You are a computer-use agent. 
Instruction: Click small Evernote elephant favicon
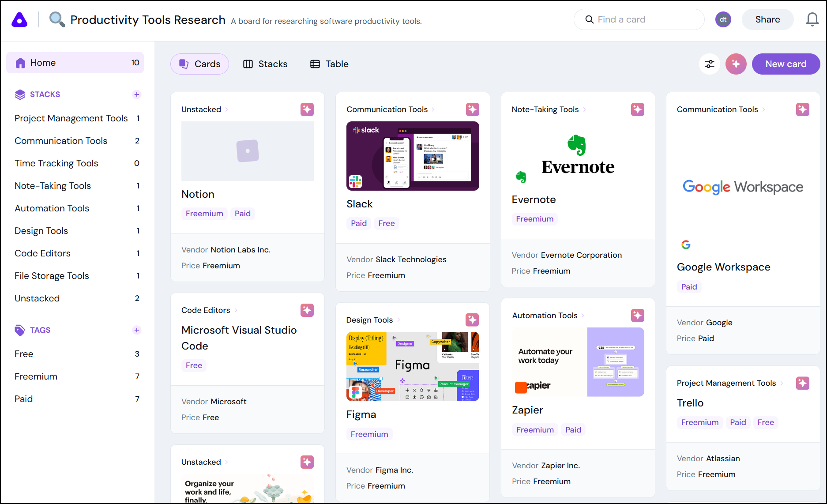[x=521, y=177]
